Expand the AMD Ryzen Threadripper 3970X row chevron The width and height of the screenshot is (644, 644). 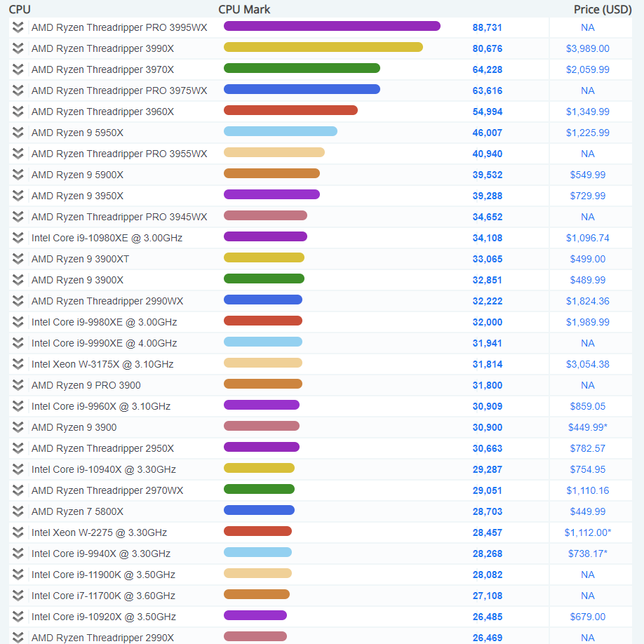point(18,69)
